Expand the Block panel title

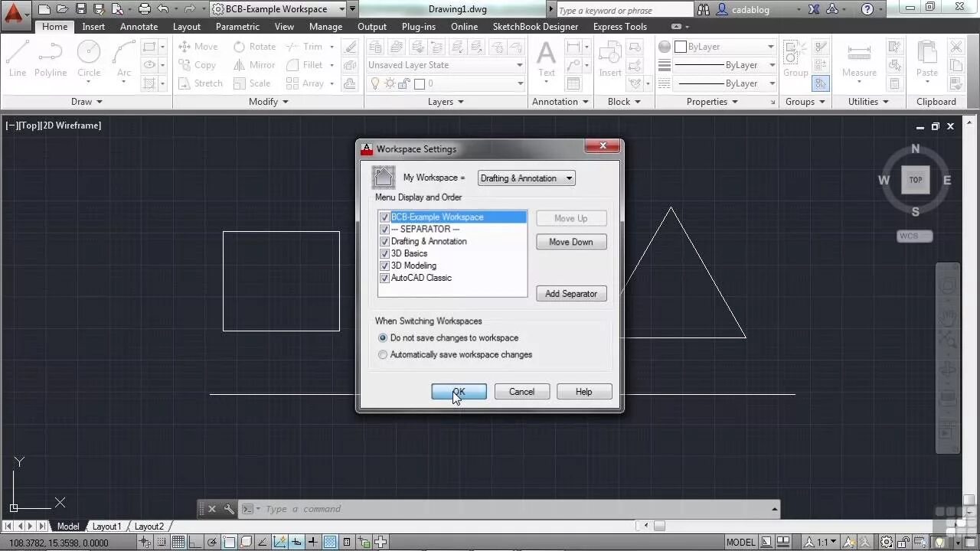point(623,102)
